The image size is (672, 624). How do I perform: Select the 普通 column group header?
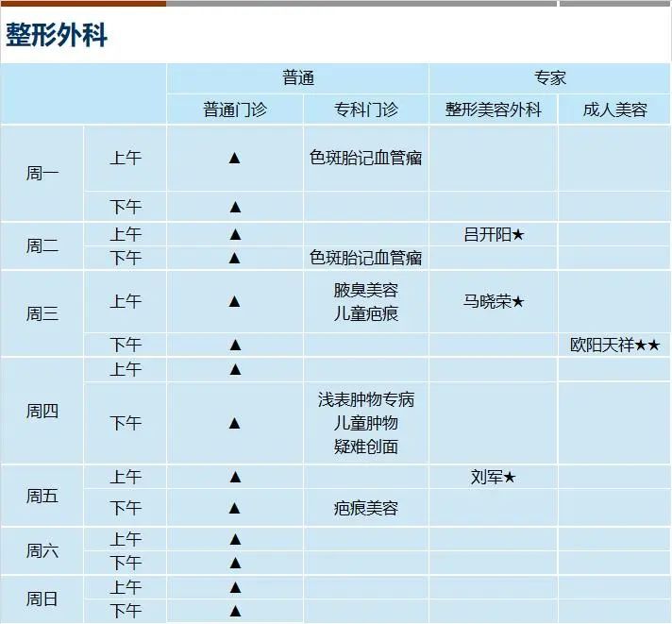pyautogui.click(x=298, y=78)
